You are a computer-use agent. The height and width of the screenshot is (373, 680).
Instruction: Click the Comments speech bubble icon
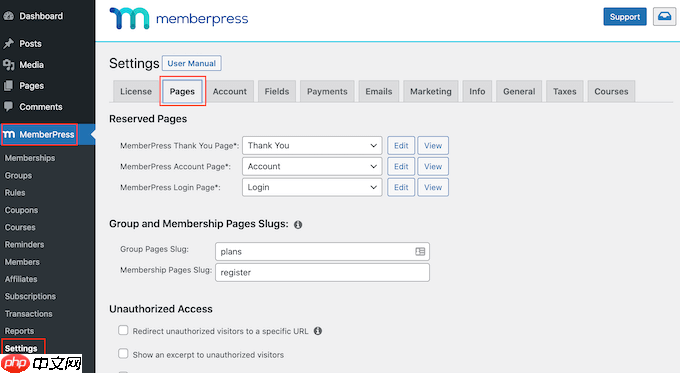[x=8, y=106]
